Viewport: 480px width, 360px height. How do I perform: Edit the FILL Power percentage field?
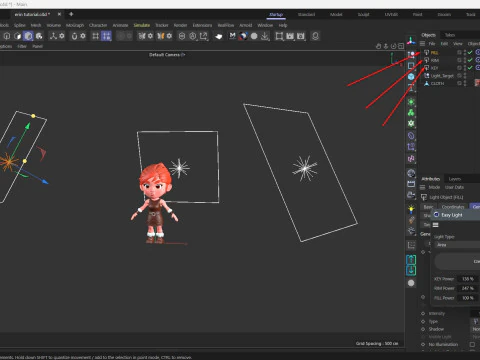click(468, 298)
